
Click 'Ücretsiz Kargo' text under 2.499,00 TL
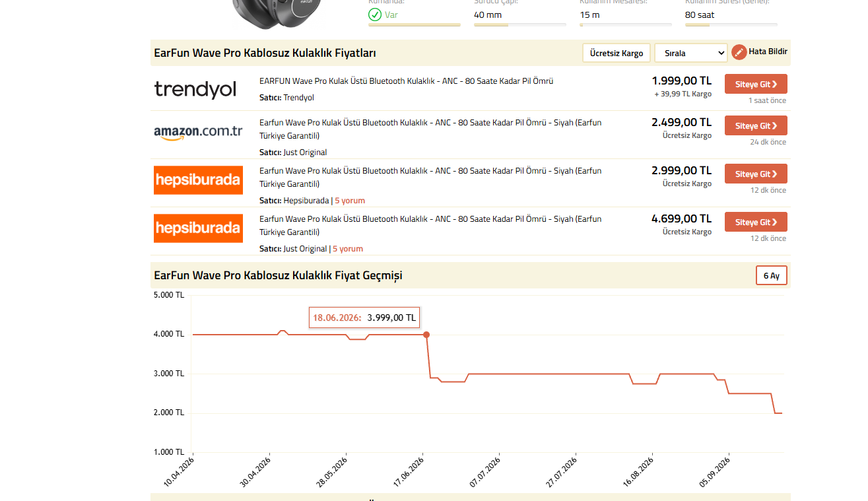(687, 135)
